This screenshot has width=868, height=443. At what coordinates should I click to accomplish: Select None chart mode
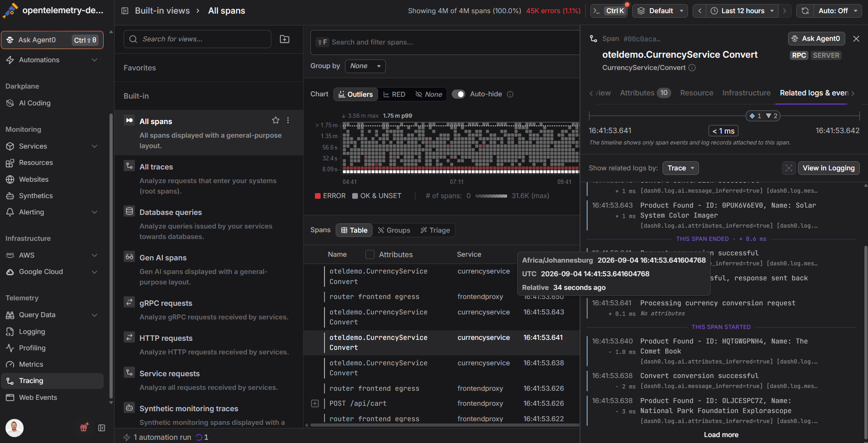(x=429, y=95)
